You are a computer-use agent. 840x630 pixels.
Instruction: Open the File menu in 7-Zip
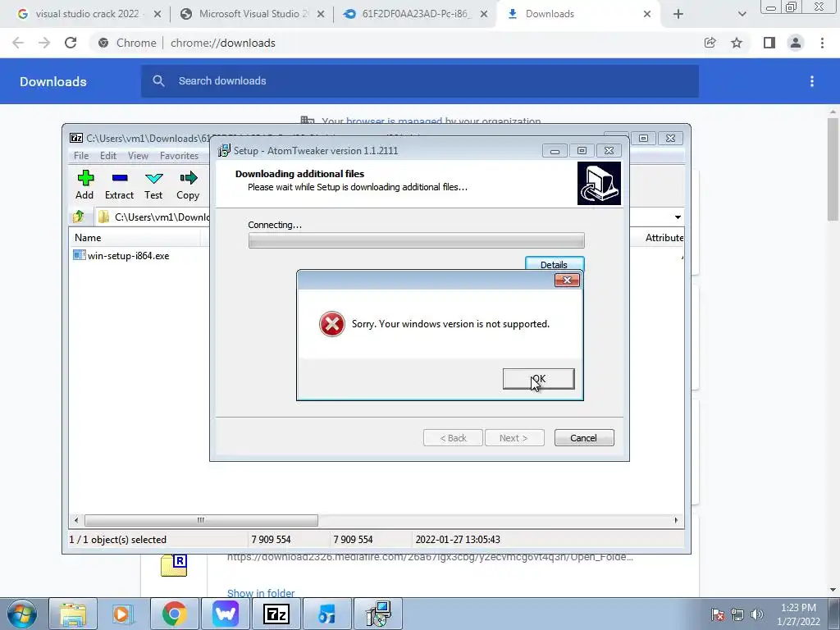coord(81,155)
